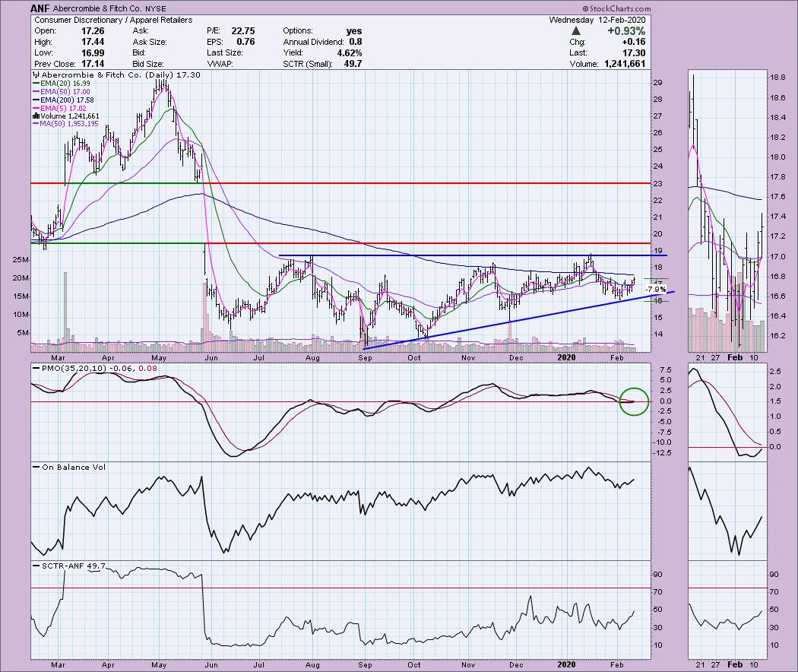This screenshot has width=798, height=672.
Task: Click the EMA(20) 16.99 legend entry
Action: [62, 84]
